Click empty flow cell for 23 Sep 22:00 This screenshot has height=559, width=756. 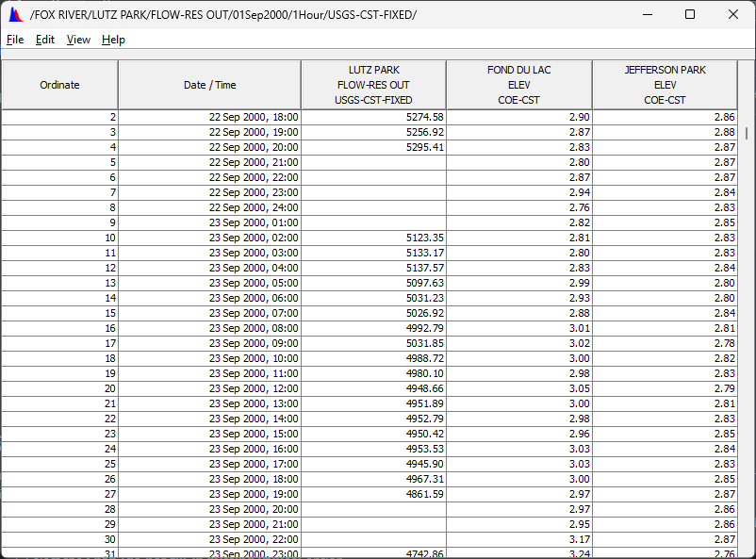[373, 539]
